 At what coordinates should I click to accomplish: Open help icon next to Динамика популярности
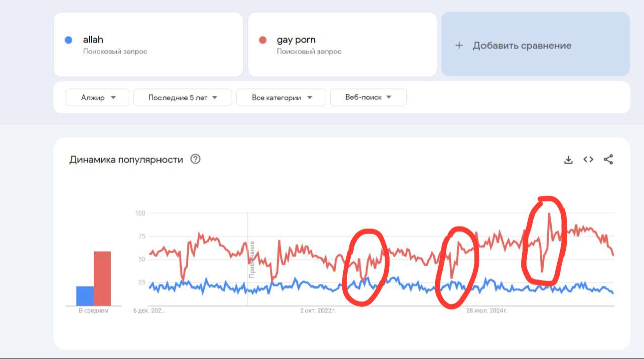(195, 159)
